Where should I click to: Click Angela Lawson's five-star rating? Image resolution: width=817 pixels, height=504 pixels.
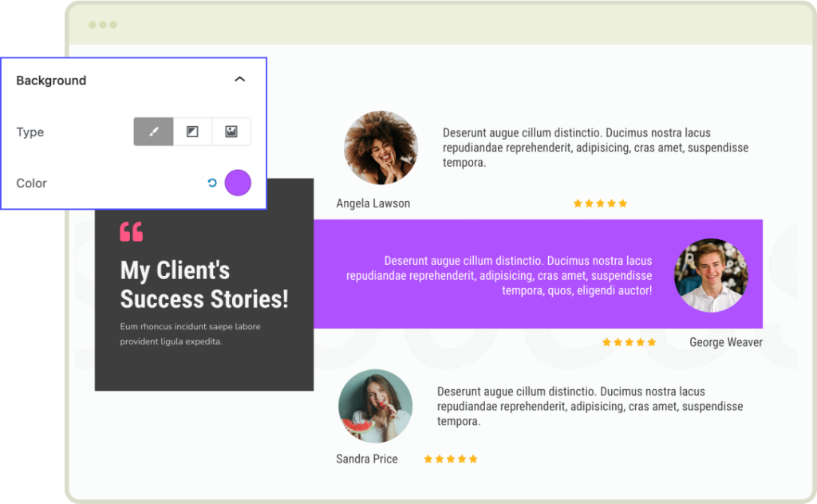tap(600, 203)
